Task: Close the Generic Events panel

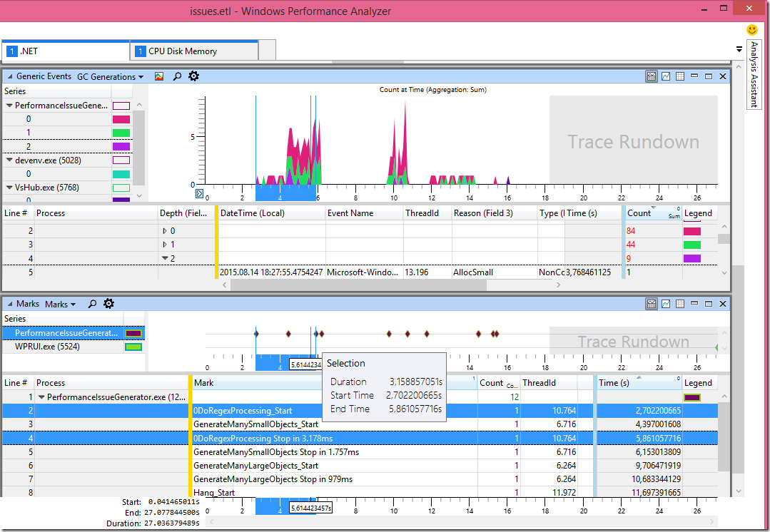Action: (x=723, y=76)
